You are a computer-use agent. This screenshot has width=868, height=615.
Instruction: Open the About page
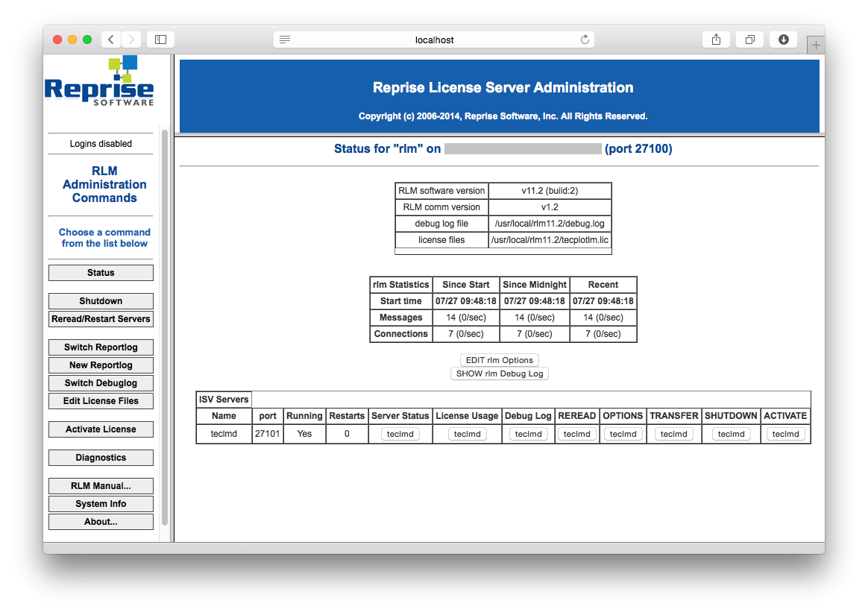tap(101, 522)
